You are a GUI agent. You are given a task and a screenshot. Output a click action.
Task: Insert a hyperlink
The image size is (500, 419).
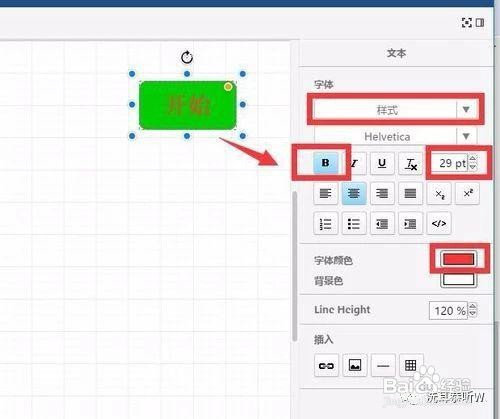point(326,366)
